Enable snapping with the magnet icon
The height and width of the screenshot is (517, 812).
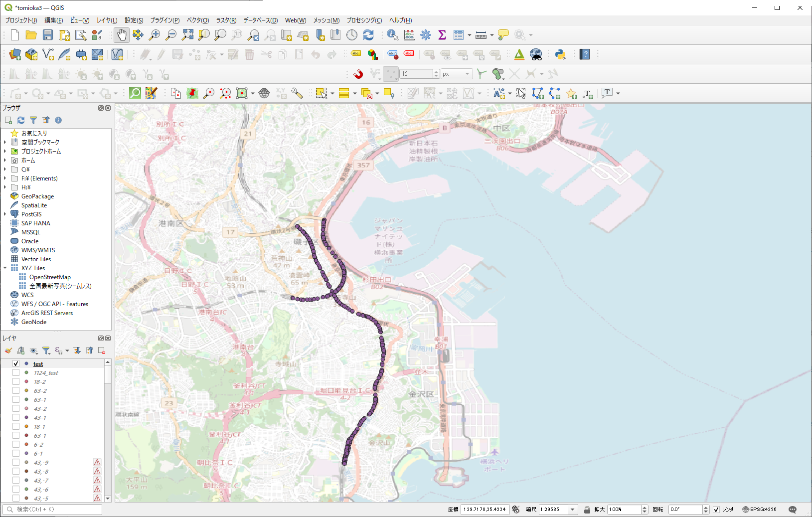pos(358,74)
